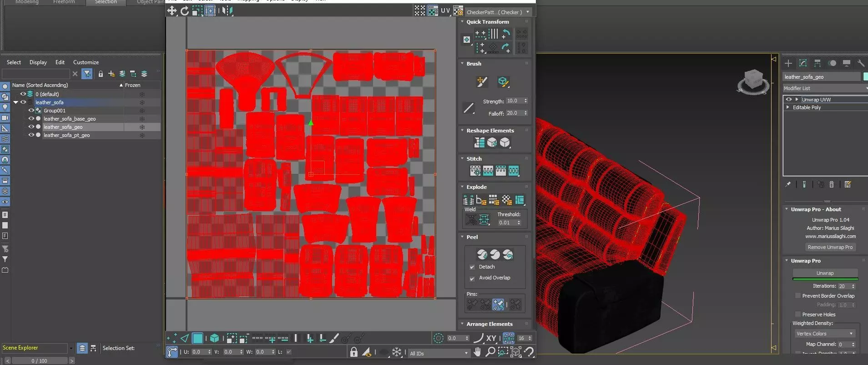Click the last teal Stitch custom icon

[x=514, y=171]
